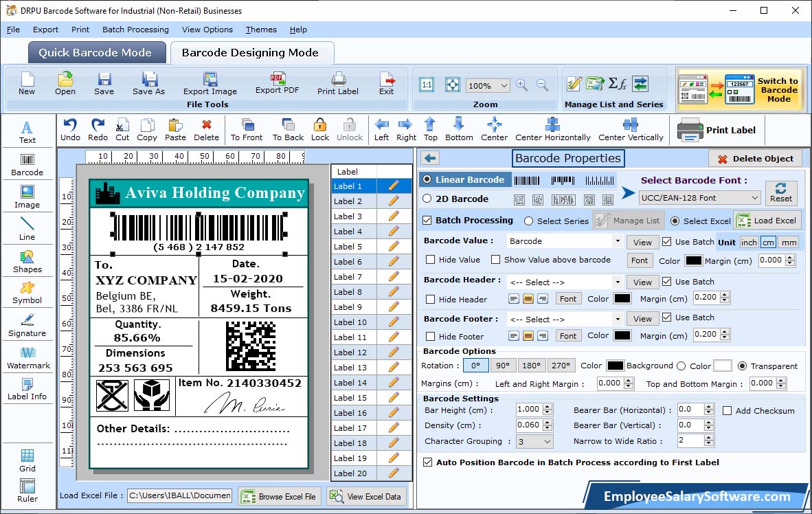Toggle the Hide Footer checkbox
This screenshot has height=514, width=812.
tap(430, 336)
